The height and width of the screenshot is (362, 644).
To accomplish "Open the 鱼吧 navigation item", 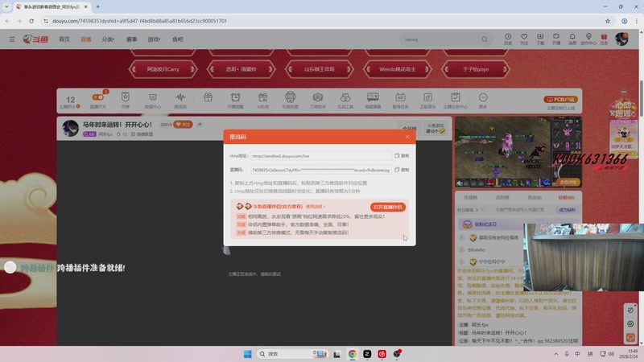I will 178,39.
